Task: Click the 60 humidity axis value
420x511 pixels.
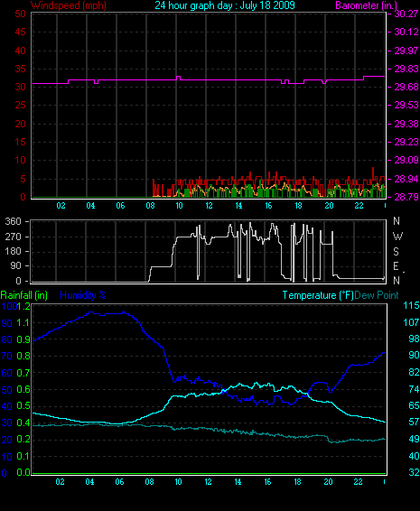Action: point(7,373)
